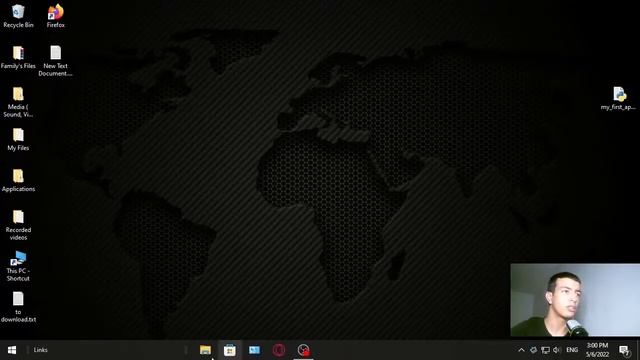
Task: Switch the ENG input language indicator
Action: coord(572,350)
